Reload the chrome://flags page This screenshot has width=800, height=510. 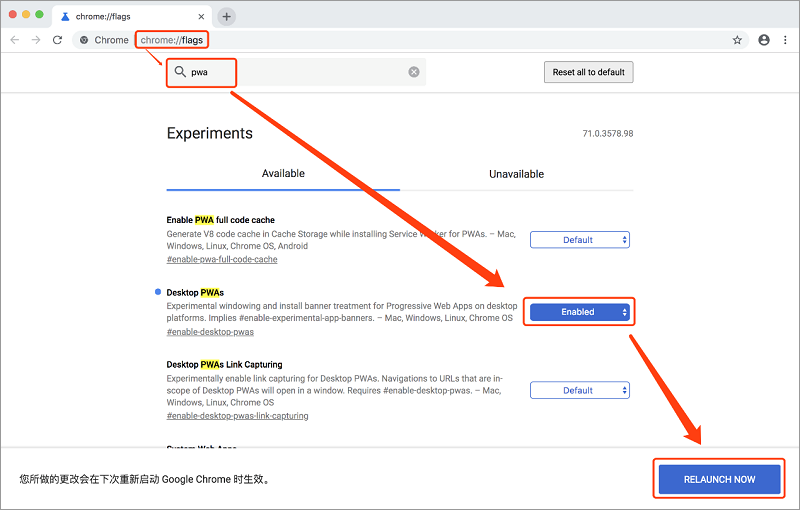tap(58, 40)
